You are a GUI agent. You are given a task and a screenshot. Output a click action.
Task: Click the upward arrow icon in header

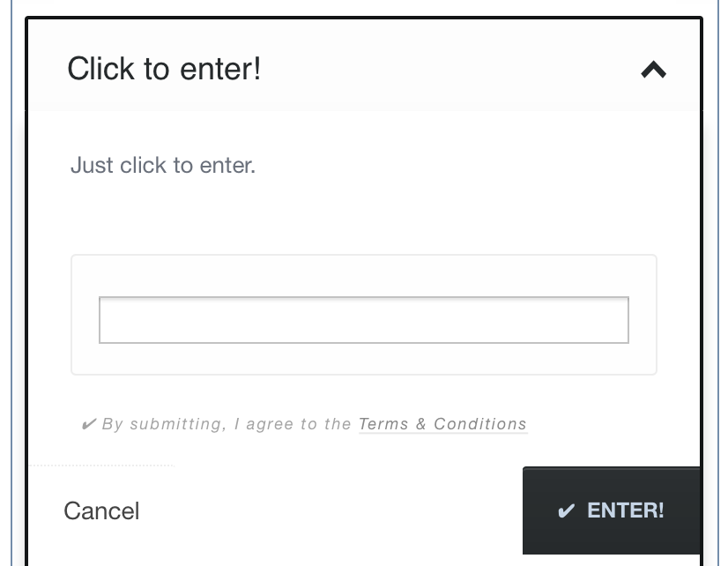(x=653, y=70)
